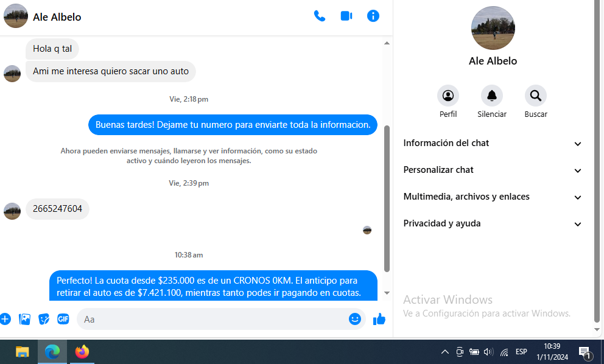Click the 'Vie, 2:39 pm' timestamp
This screenshot has height=364, width=604.
click(x=189, y=183)
